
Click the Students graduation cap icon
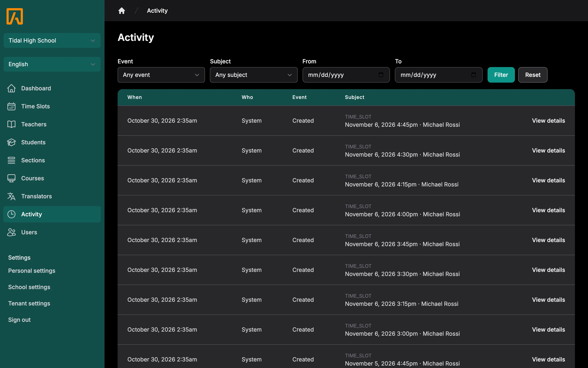[11, 142]
